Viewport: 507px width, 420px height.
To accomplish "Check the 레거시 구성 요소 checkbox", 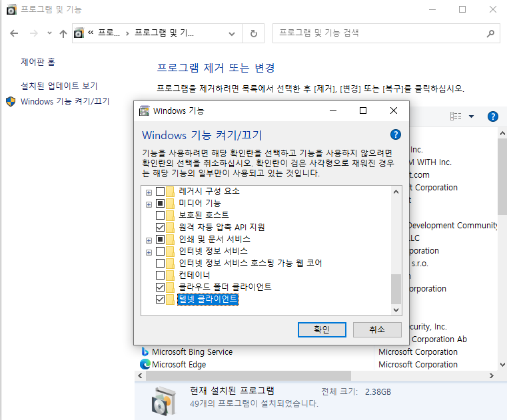I will (160, 191).
